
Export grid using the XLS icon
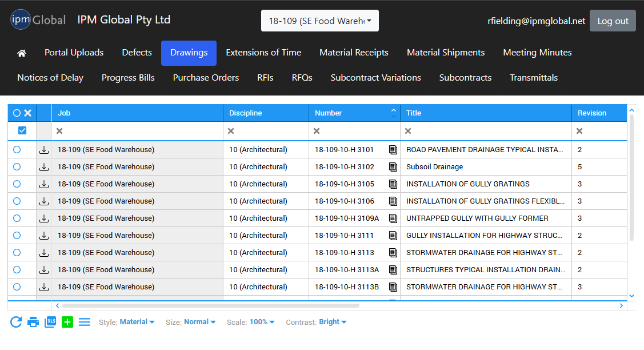(50, 322)
